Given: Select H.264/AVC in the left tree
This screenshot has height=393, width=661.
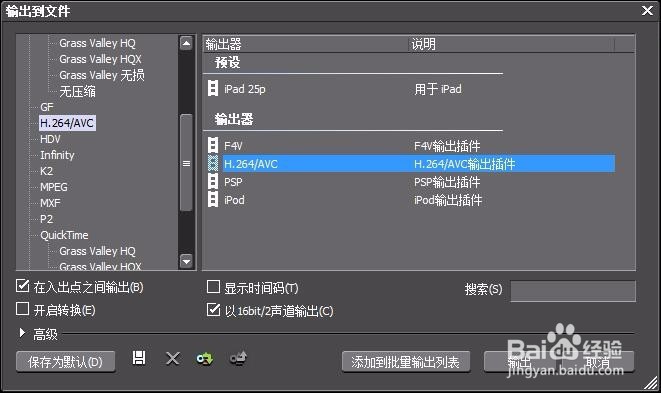Looking at the screenshot, I should 67,123.
